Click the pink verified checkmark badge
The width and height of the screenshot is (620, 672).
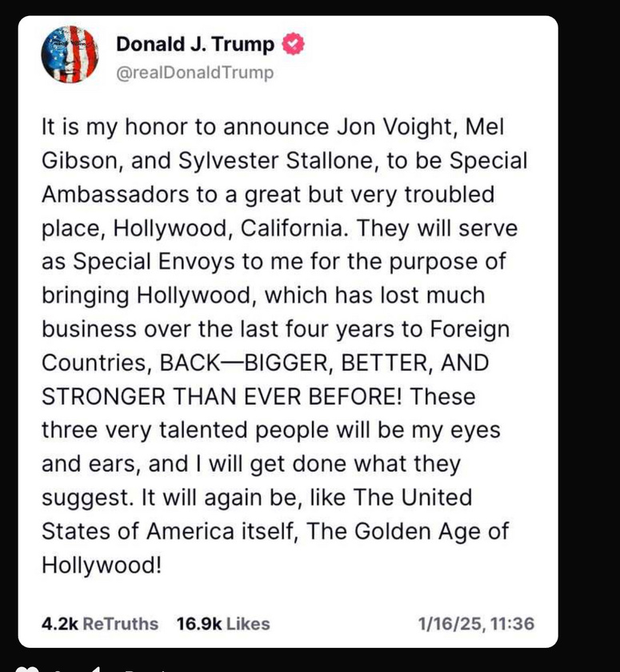(x=293, y=44)
